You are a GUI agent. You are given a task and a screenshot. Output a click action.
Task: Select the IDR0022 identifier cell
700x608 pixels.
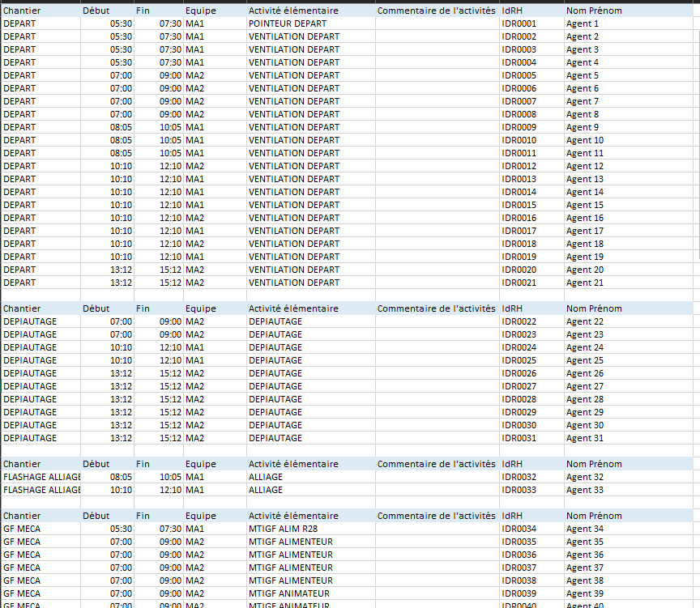519,321
